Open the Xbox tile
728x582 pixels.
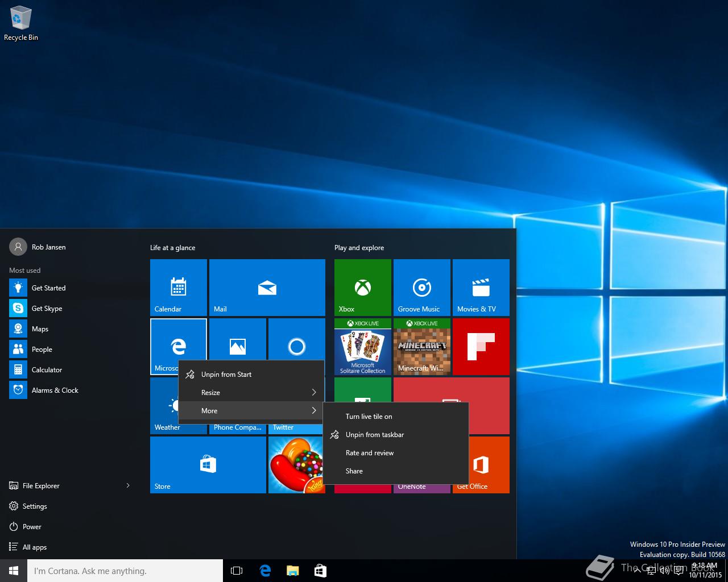(363, 288)
